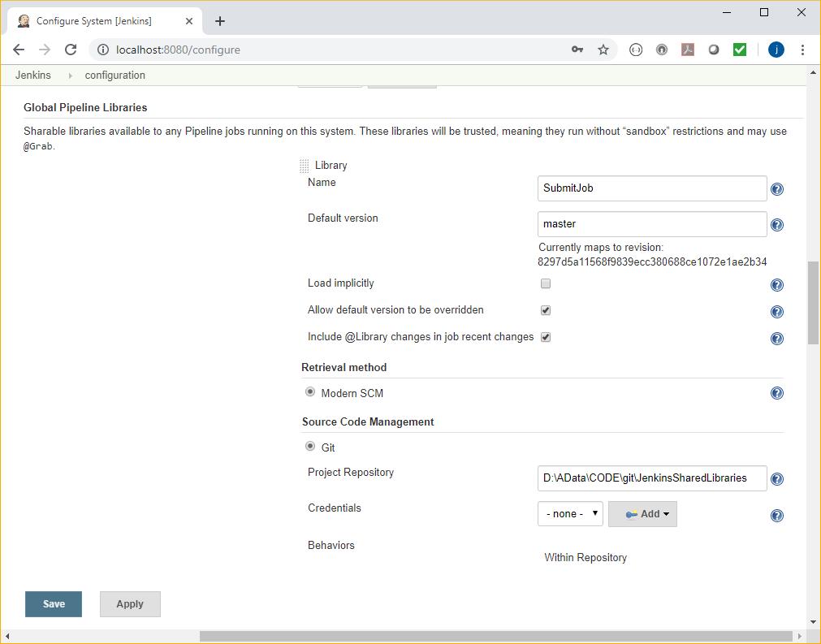Show help for Include @Library changes option
Viewport: 821px width, 644px height.
(x=777, y=338)
